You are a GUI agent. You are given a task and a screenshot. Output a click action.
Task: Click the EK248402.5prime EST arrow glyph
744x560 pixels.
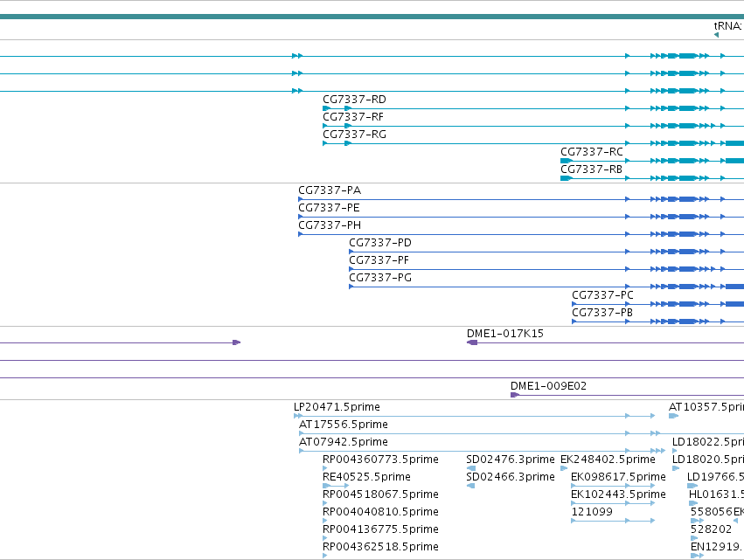coord(564,468)
